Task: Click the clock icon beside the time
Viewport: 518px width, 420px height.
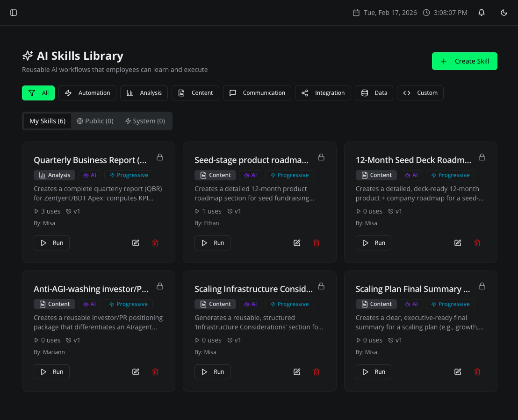Action: click(x=426, y=13)
